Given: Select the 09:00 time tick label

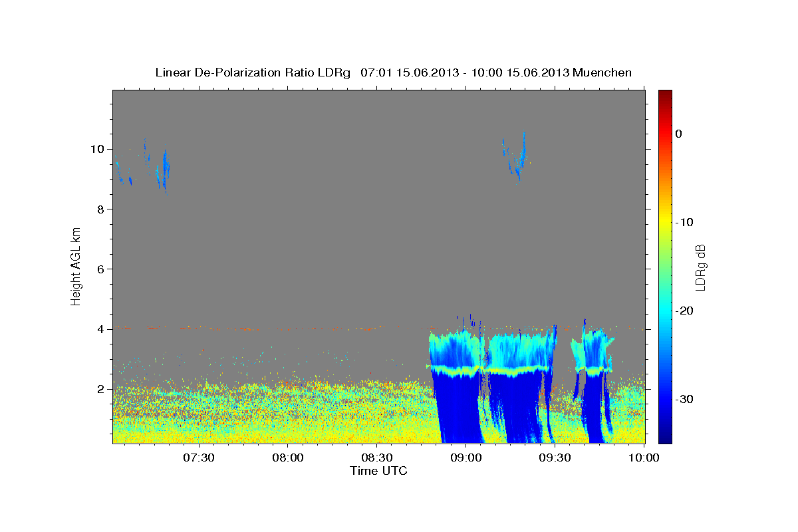Looking at the screenshot, I should click(x=465, y=458).
